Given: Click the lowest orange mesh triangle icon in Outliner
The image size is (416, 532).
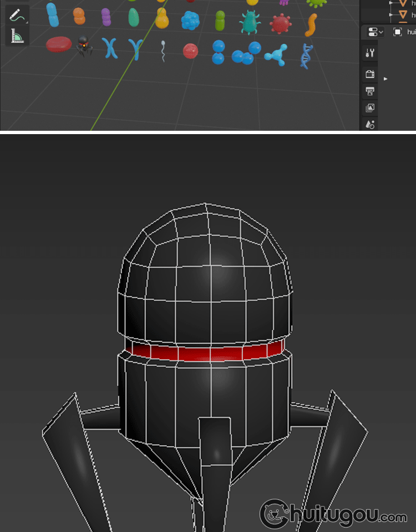Looking at the screenshot, I should [403, 14].
